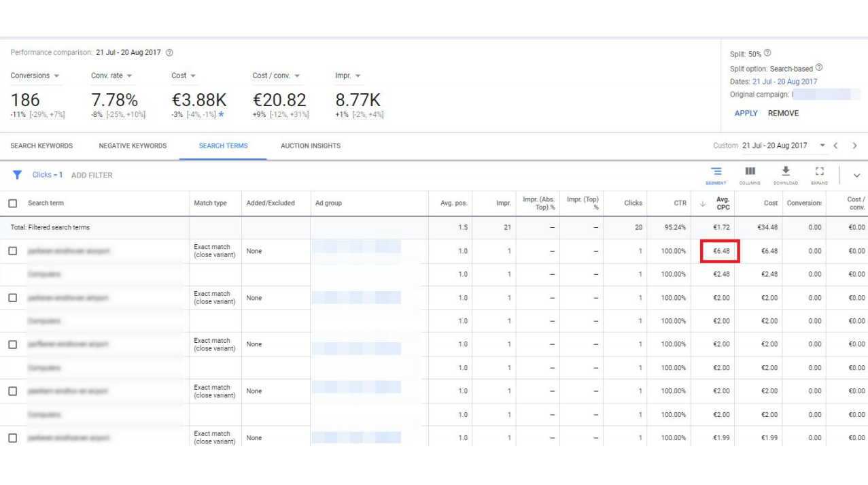Click help icon next to Performance comparison

click(169, 53)
